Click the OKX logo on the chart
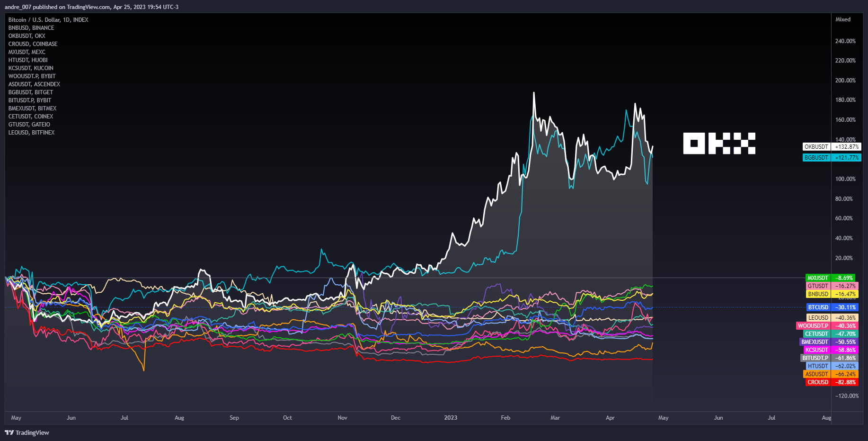 tap(719, 144)
